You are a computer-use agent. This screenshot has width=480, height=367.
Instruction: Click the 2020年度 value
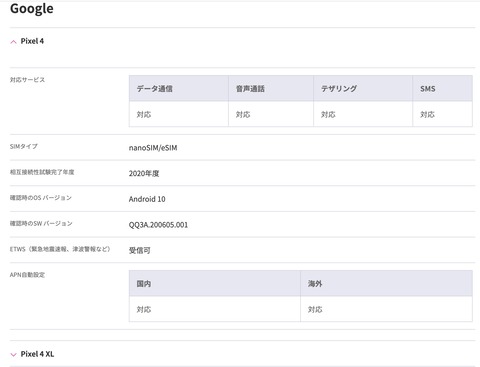(x=144, y=173)
